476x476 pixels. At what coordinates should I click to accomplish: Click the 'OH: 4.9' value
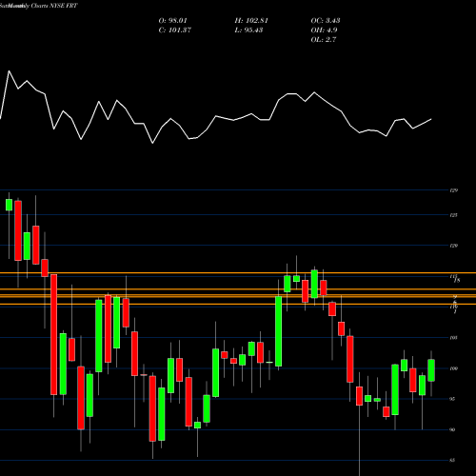tap(324, 30)
